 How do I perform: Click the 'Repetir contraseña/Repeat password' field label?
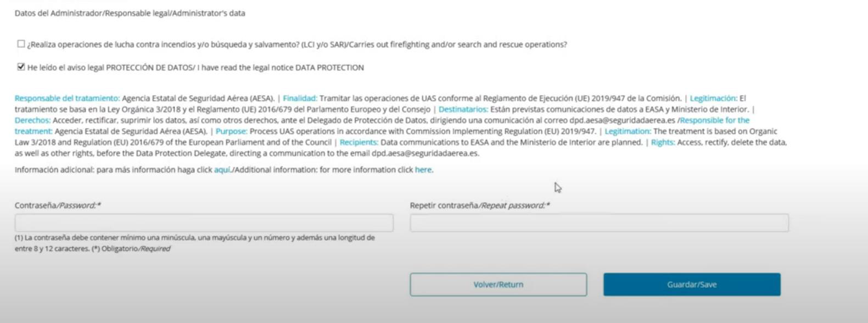pyautogui.click(x=479, y=205)
